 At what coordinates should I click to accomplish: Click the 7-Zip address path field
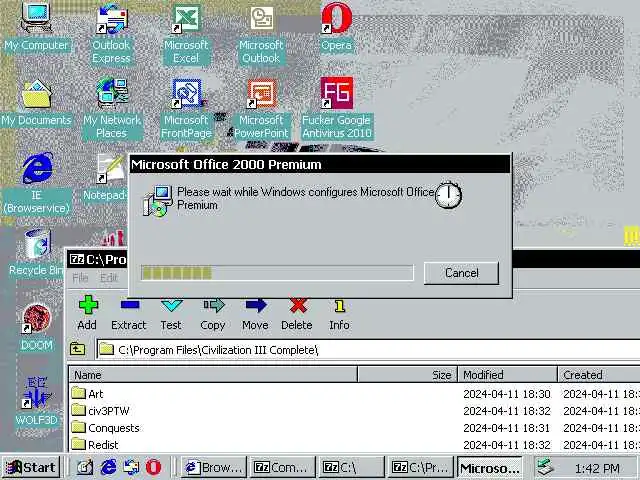367,350
